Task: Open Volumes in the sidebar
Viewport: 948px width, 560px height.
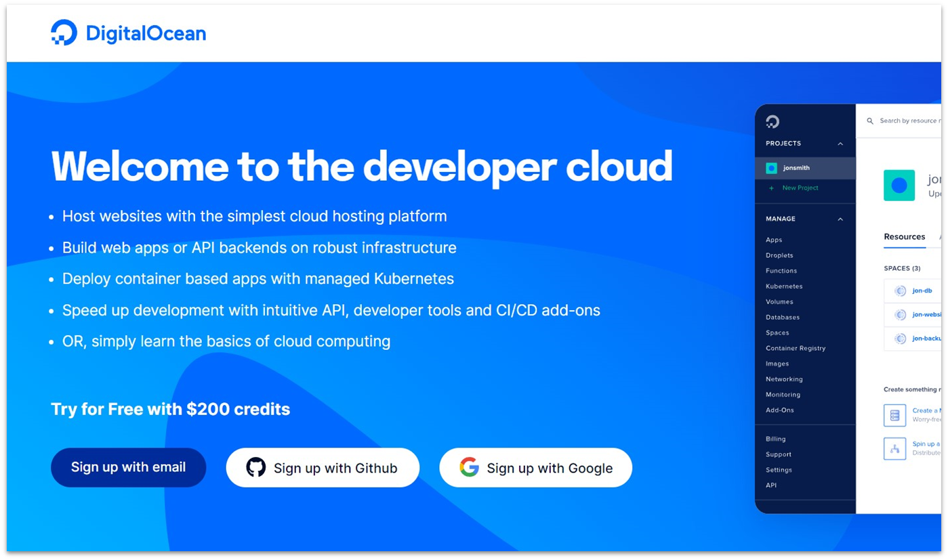Action: (x=779, y=302)
